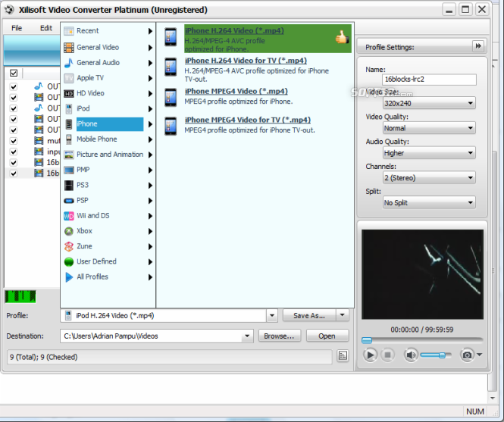The image size is (504, 422).
Task: Open the Video Size 320x240 dropdown
Action: [429, 103]
